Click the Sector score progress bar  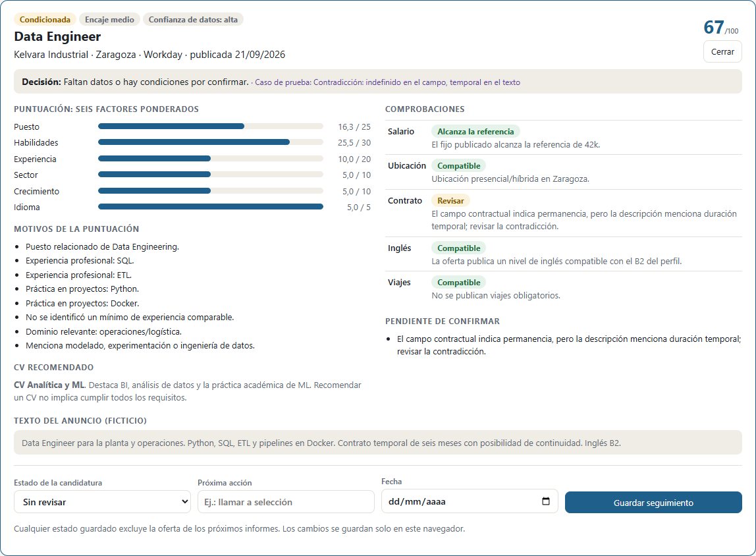(x=211, y=175)
